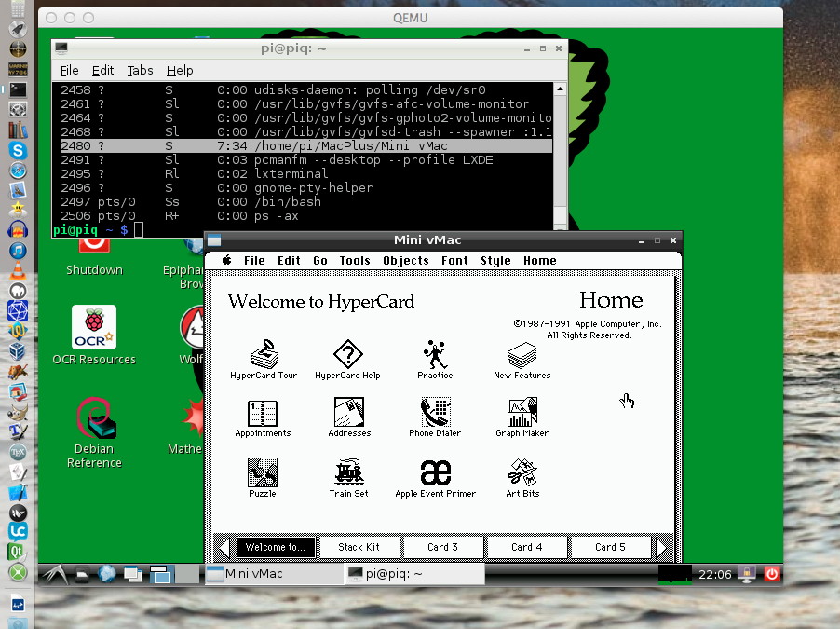The height and width of the screenshot is (629, 840).
Task: Open the Tabs menu in terminal
Action: click(140, 70)
